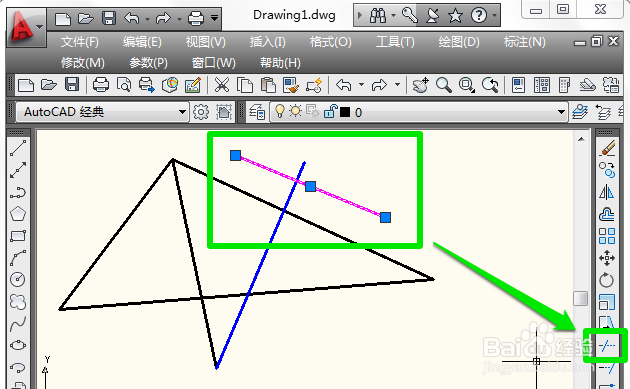Click Zoom Previous icon
Screen dimensions: 630x389
490,85
